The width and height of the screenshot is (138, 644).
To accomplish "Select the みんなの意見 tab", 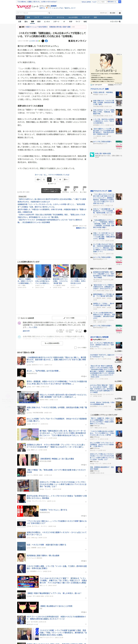I will pyautogui.click(x=73, y=17).
